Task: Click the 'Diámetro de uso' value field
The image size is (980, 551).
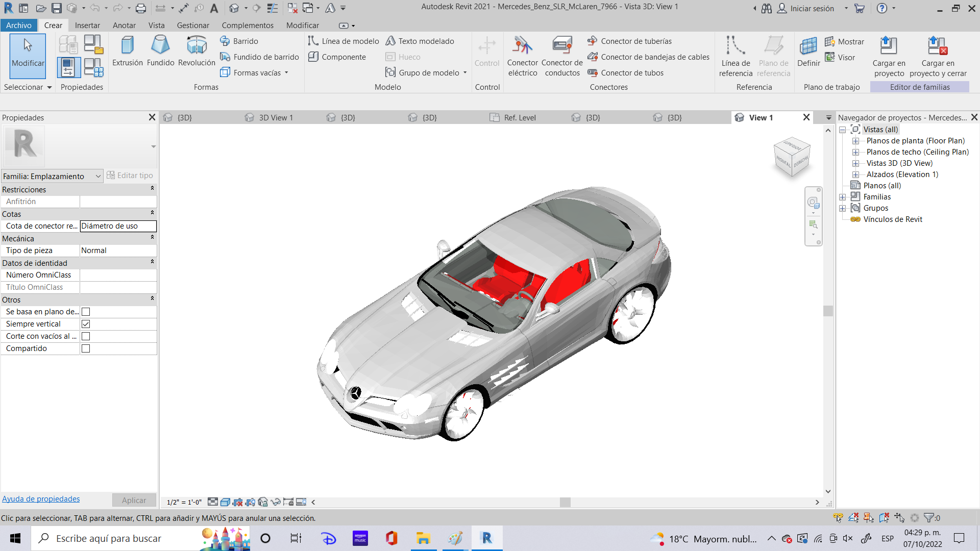Action: click(118, 226)
